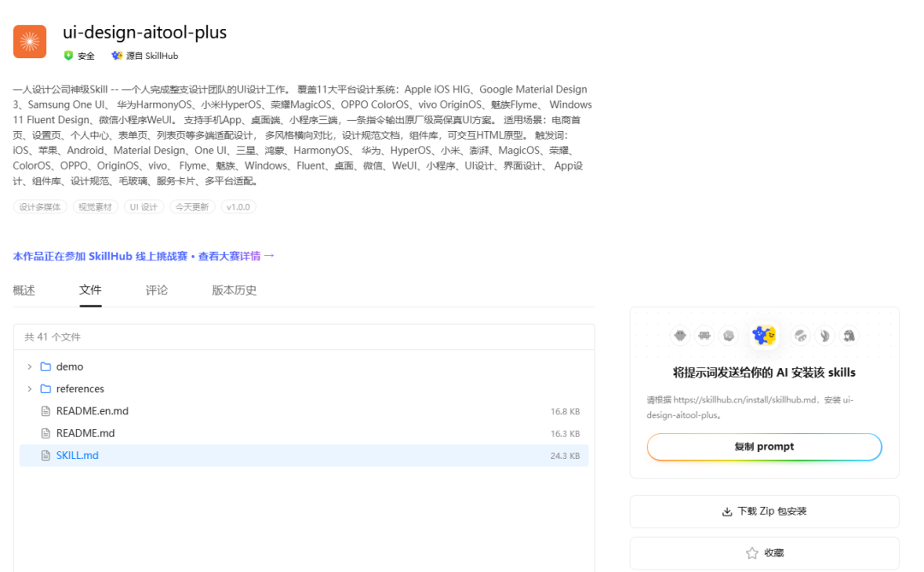Click the 复制 prompt button
Screen dimensions: 924x572
(764, 447)
